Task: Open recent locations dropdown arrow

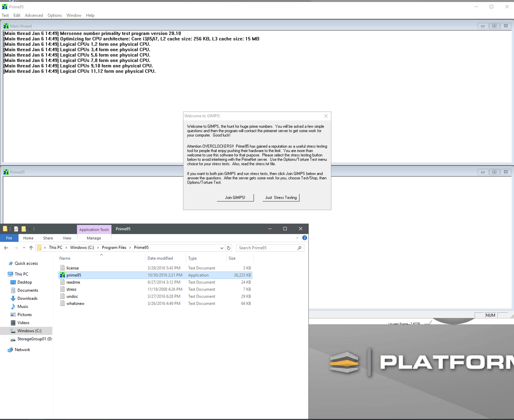Action: [x=24, y=248]
